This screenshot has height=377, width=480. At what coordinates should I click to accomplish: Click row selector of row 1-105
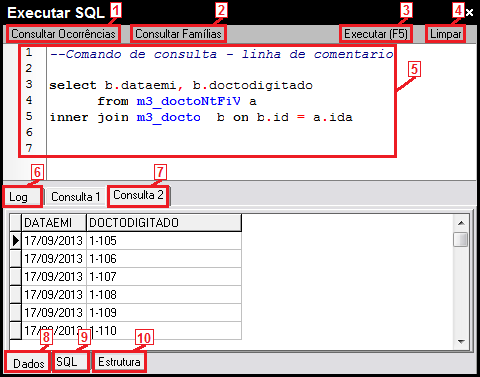(x=15, y=241)
